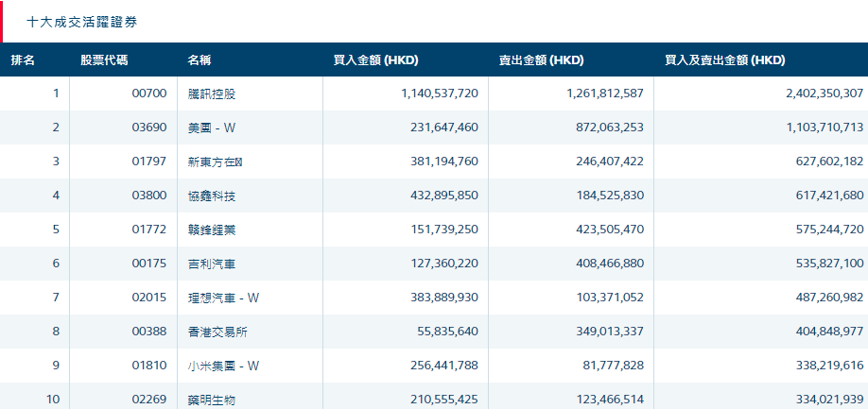Click sell amount 408,466,880

pos(610,264)
